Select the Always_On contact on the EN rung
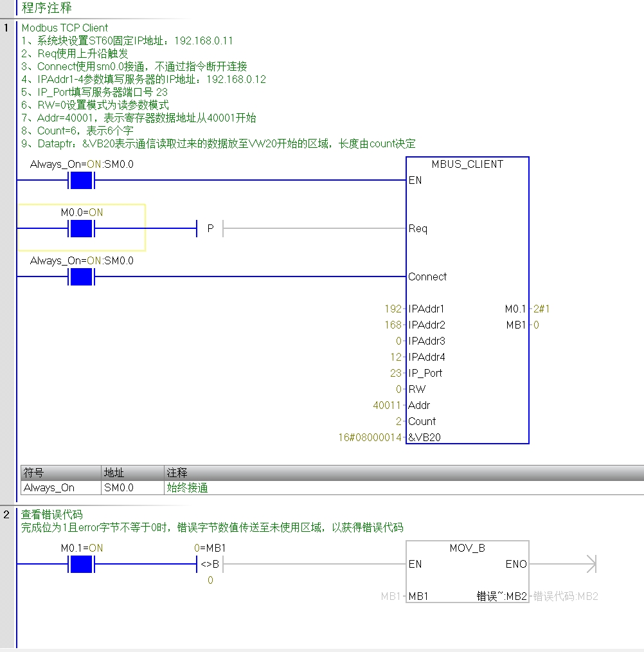Image resolution: width=644 pixels, height=652 pixels. point(81,181)
